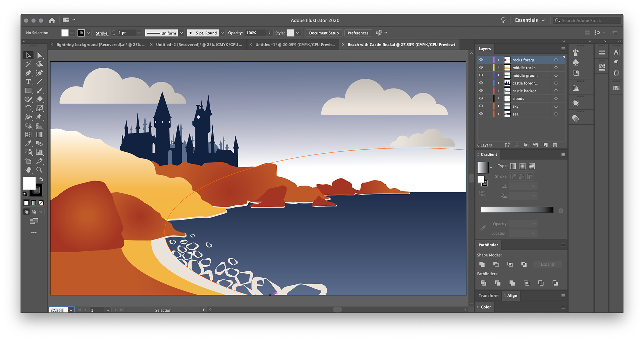
Task: Click the Home icon in title bar
Action: [52, 20]
